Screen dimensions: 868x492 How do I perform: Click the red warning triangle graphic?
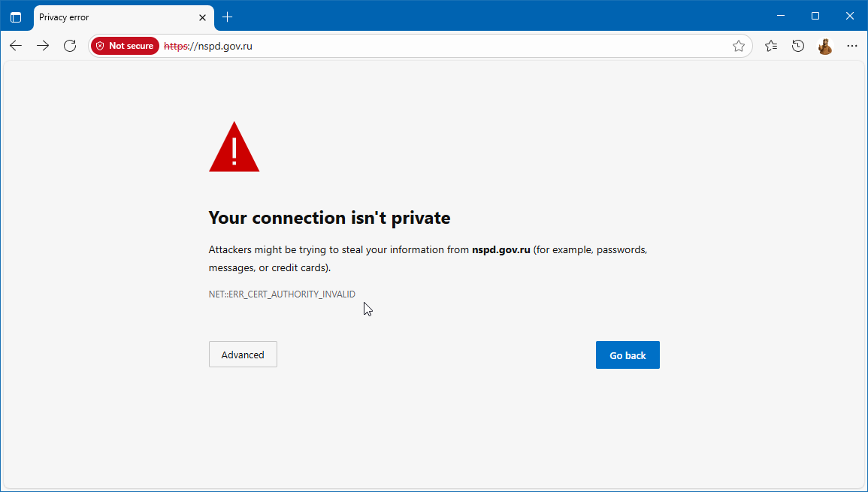coord(233,146)
